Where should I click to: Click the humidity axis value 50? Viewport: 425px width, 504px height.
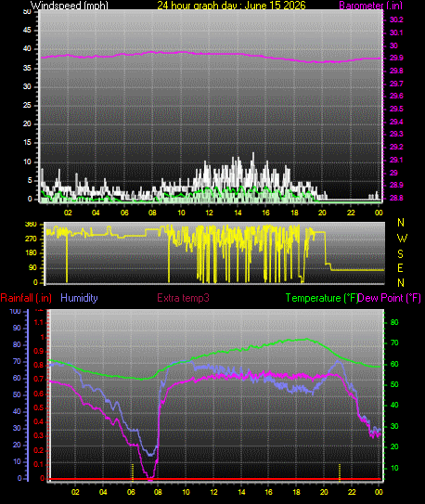17,394
